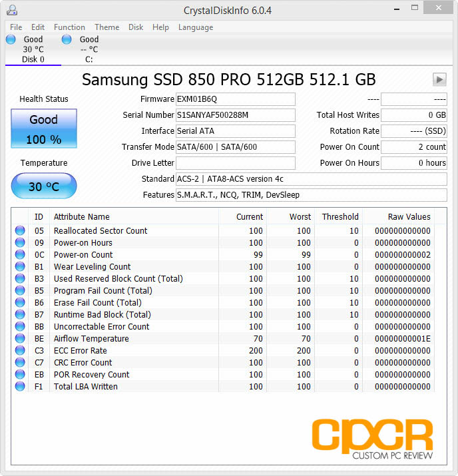Open the Help menu

pyautogui.click(x=160, y=27)
